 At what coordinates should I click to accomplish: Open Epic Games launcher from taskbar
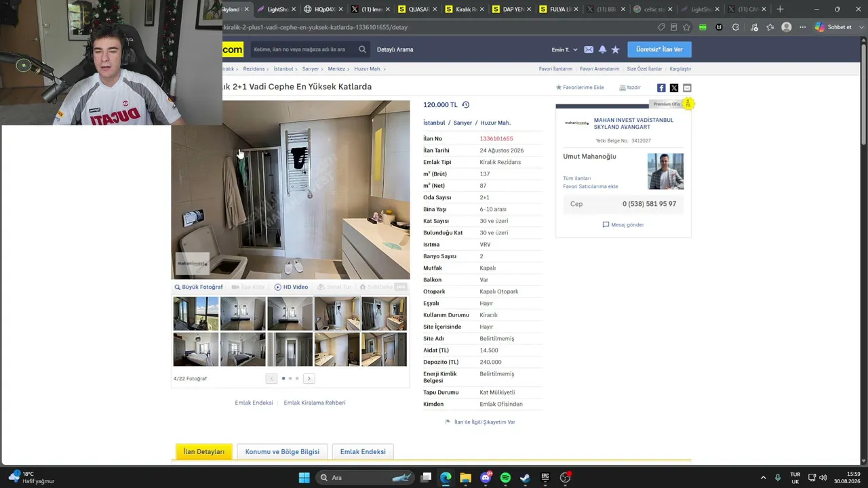click(x=545, y=478)
